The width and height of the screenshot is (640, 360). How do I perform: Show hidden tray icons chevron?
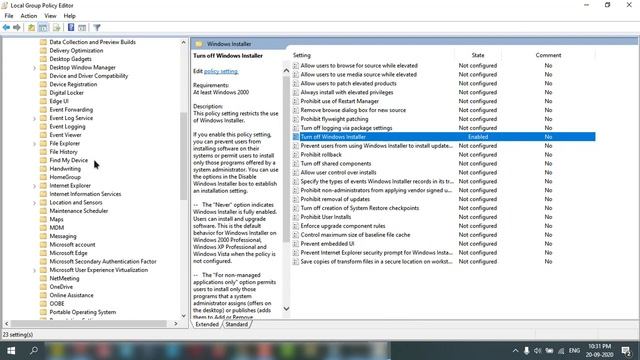pyautogui.click(x=516, y=351)
